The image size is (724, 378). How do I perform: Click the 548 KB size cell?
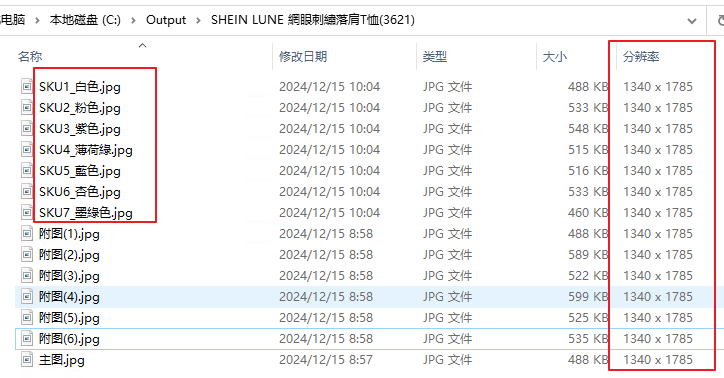click(587, 128)
